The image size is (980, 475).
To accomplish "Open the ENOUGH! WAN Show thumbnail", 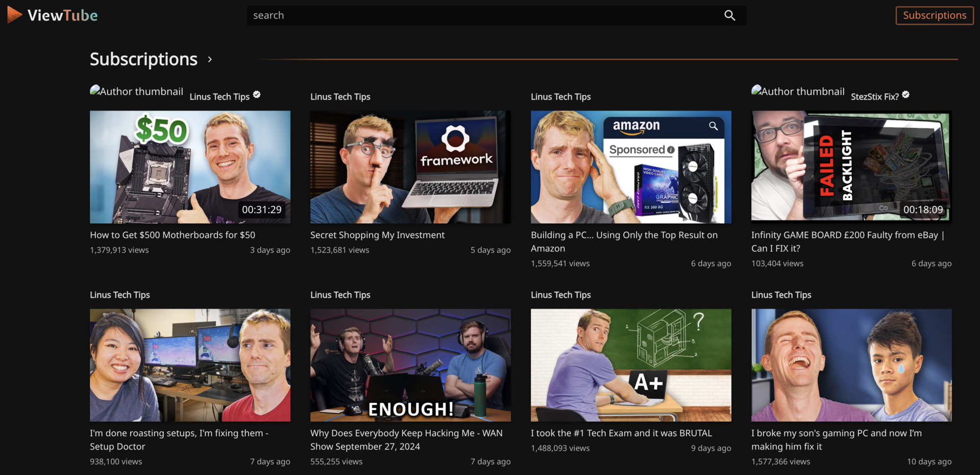I will tap(410, 365).
